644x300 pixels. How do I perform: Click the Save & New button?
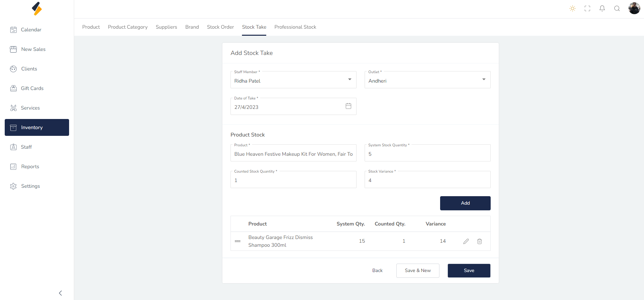tap(418, 271)
